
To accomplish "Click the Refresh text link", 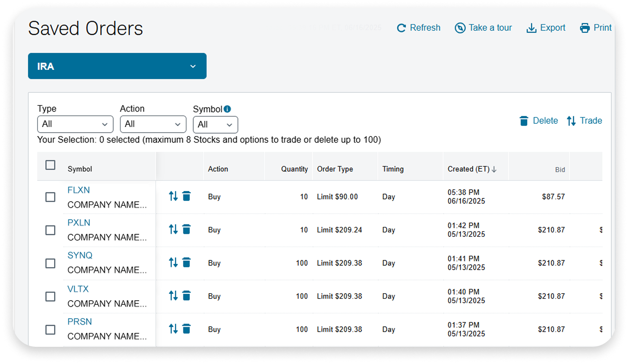I will pos(425,28).
